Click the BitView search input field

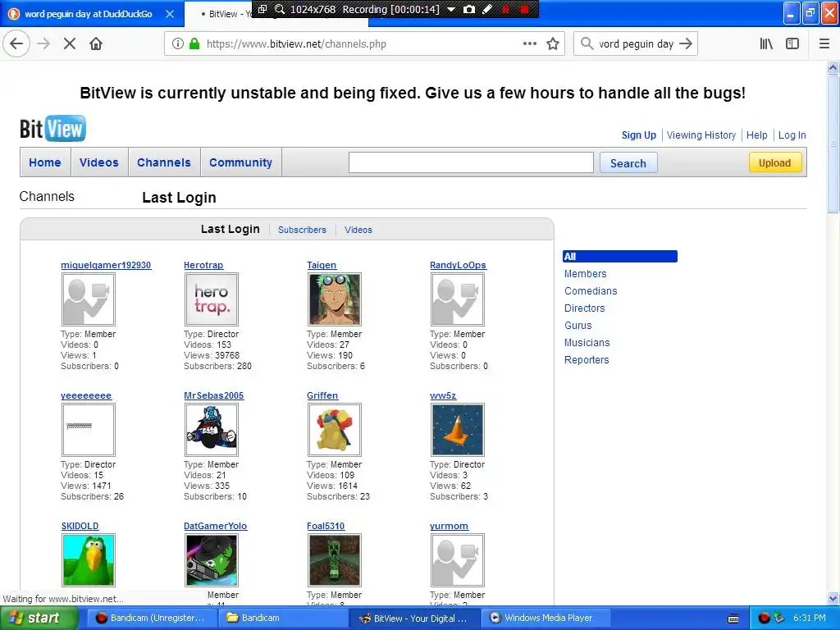(x=471, y=163)
